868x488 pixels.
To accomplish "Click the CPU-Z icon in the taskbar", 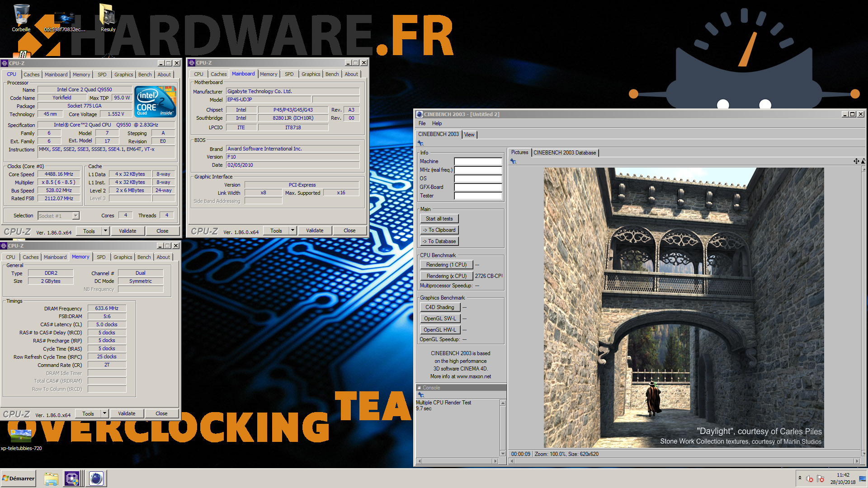I will pyautogui.click(x=72, y=479).
